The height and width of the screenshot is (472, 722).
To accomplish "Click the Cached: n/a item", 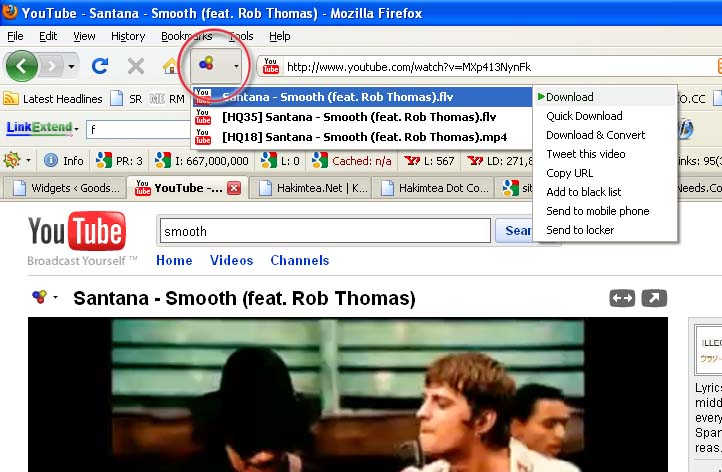I will coord(351,161).
